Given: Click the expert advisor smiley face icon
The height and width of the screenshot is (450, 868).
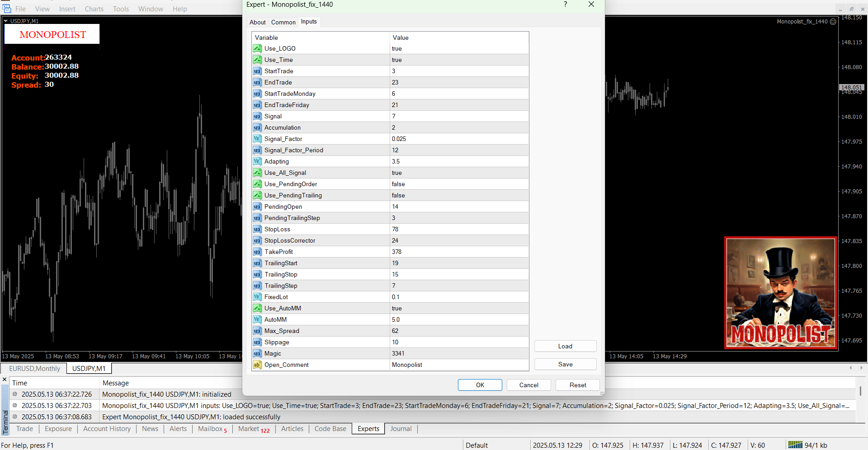Looking at the screenshot, I should pyautogui.click(x=833, y=22).
